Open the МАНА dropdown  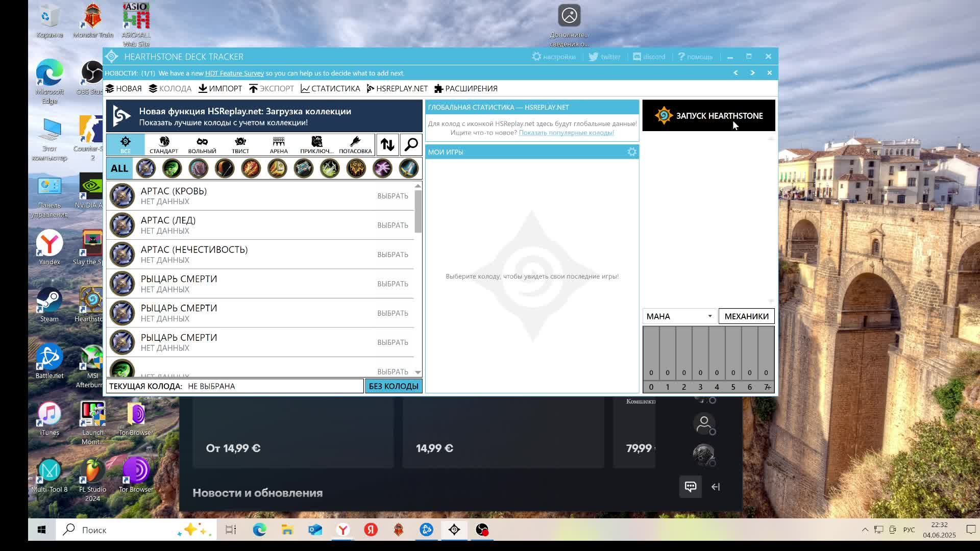tap(679, 316)
